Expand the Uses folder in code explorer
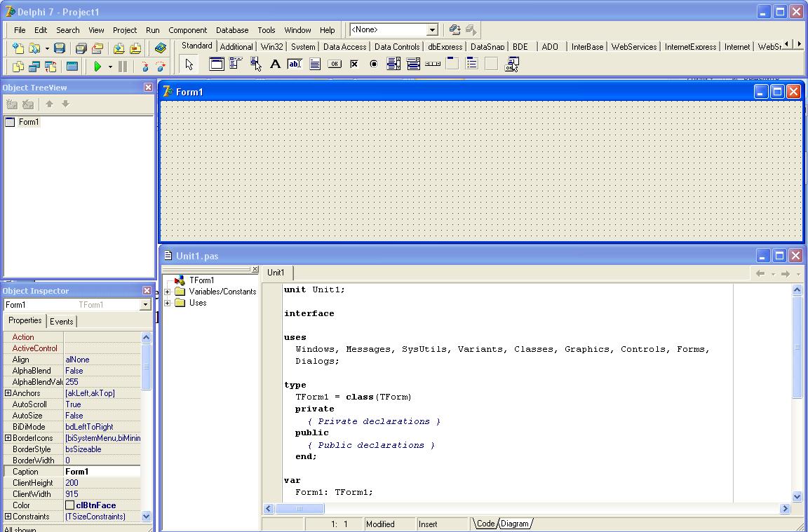 tap(168, 303)
